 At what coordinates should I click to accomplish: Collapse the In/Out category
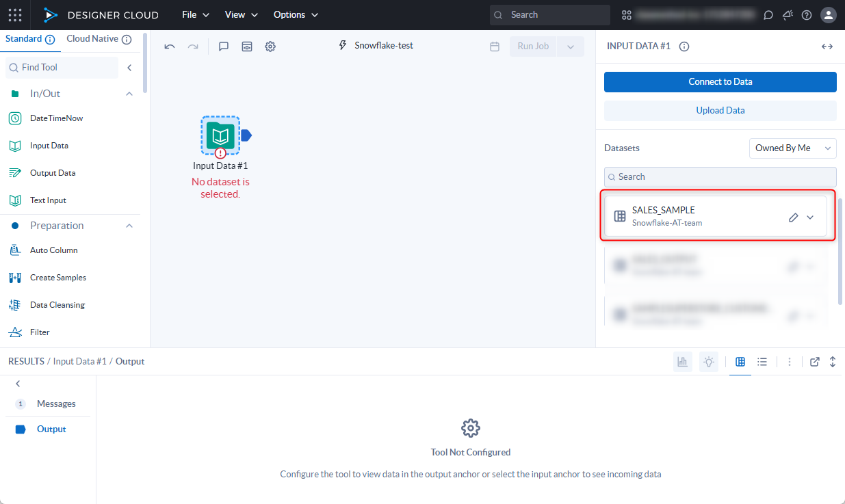129,94
